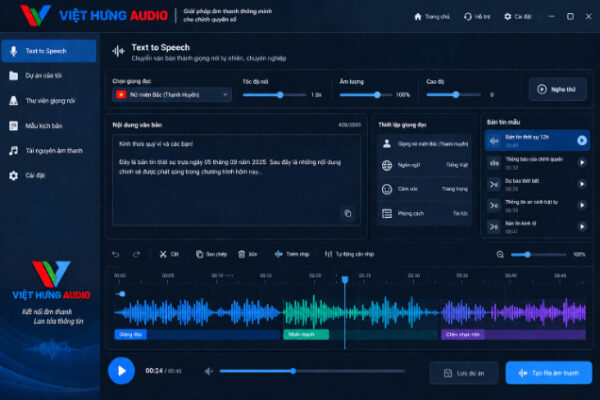Mute audio with the speaker icon

click(x=209, y=371)
